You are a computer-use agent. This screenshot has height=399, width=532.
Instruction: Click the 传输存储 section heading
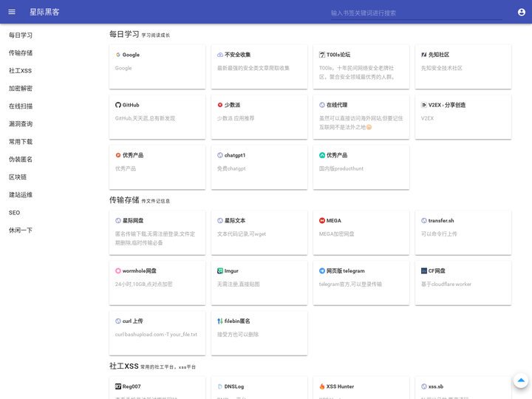124,200
